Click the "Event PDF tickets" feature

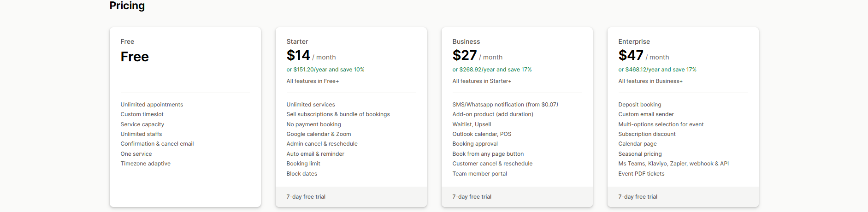coord(641,174)
